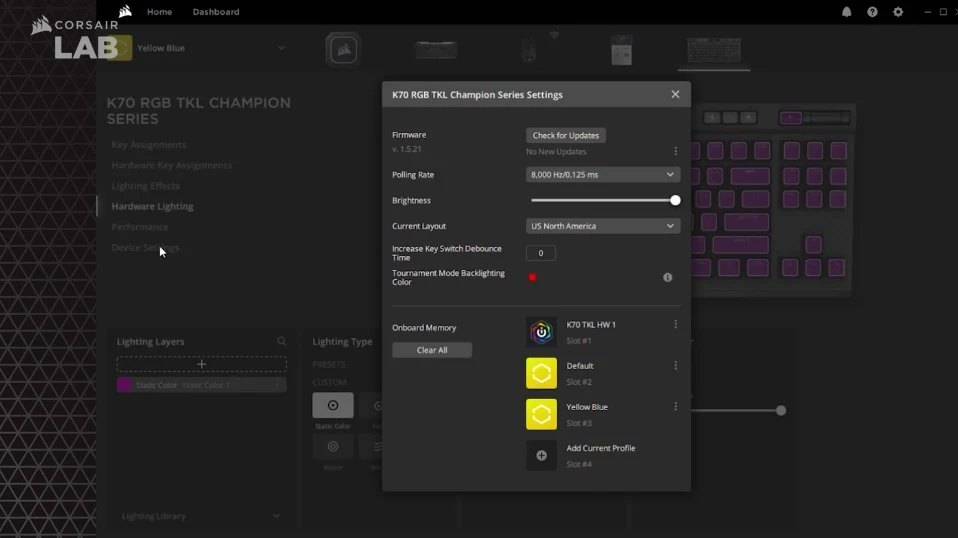Expand the Lighting Library panel
958x538 pixels.
276,516
